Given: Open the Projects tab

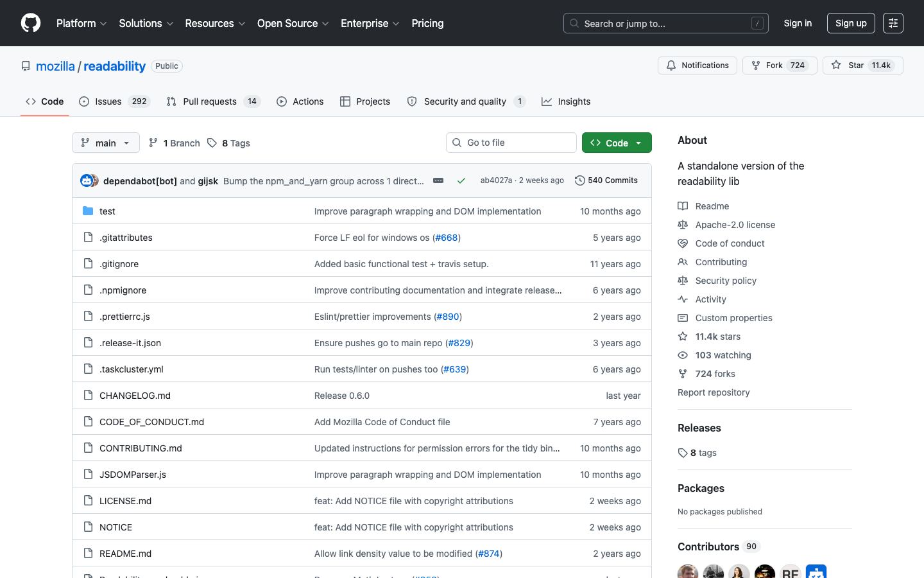Looking at the screenshot, I should tap(365, 101).
